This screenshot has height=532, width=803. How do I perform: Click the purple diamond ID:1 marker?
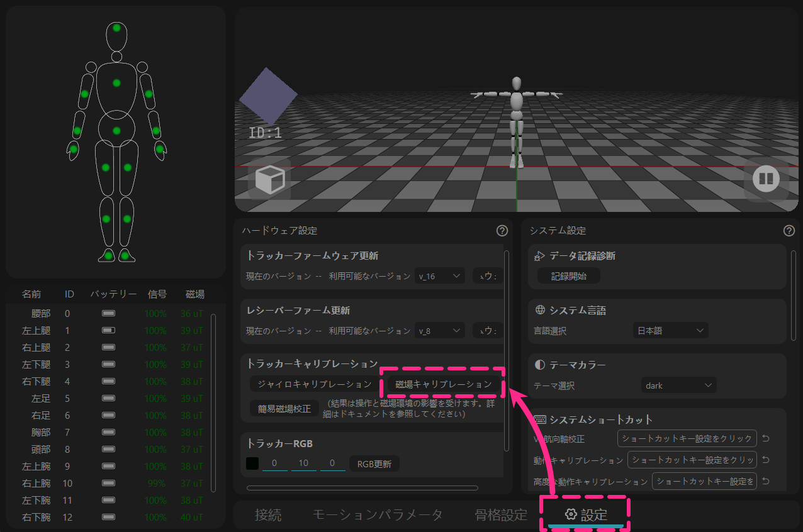pos(268,96)
